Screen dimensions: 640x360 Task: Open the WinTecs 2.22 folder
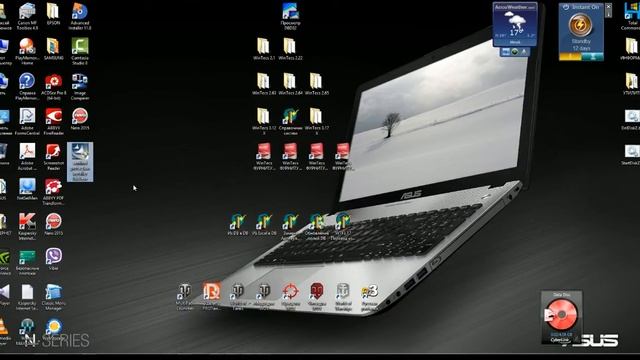tap(290, 50)
